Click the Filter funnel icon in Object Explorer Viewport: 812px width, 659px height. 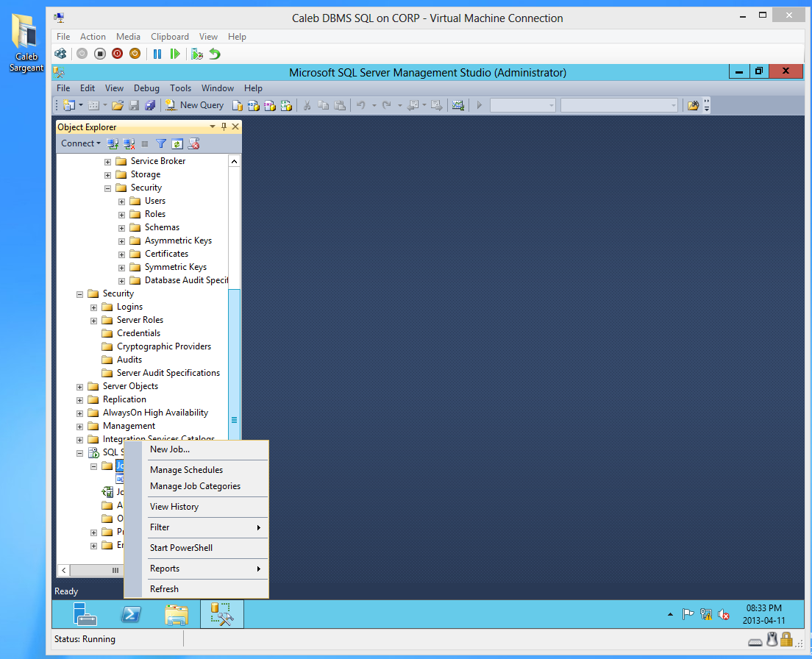coord(161,143)
